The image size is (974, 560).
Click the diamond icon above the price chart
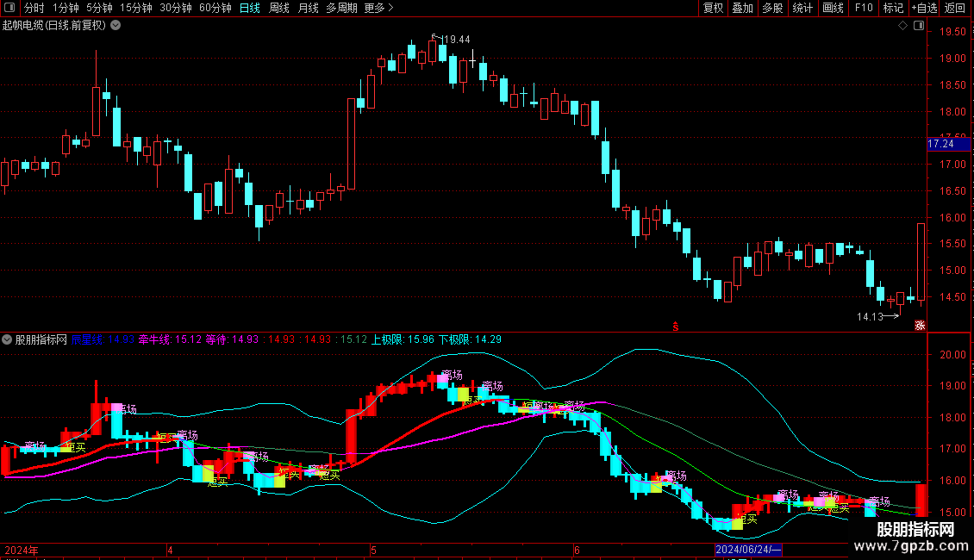[x=903, y=26]
